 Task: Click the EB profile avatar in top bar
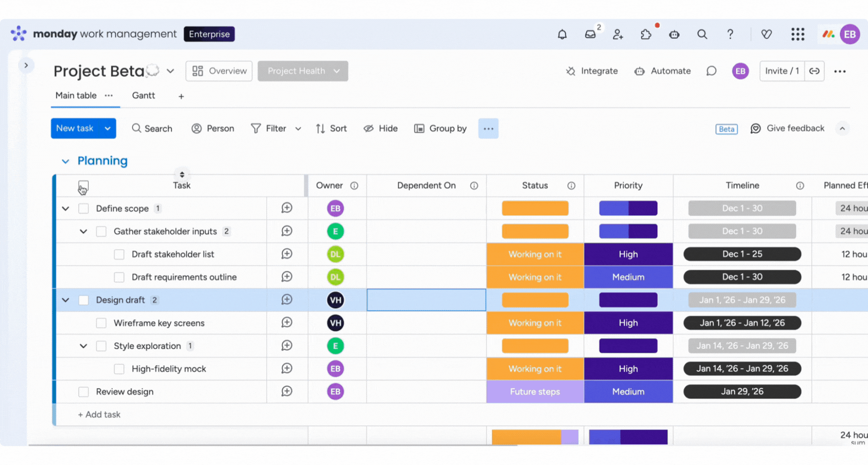coord(850,35)
